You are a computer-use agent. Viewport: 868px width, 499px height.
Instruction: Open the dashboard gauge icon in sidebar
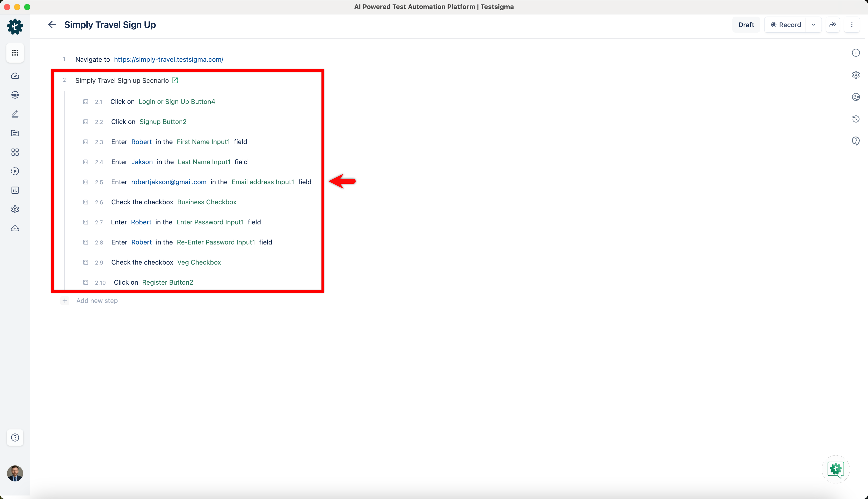pyautogui.click(x=15, y=76)
